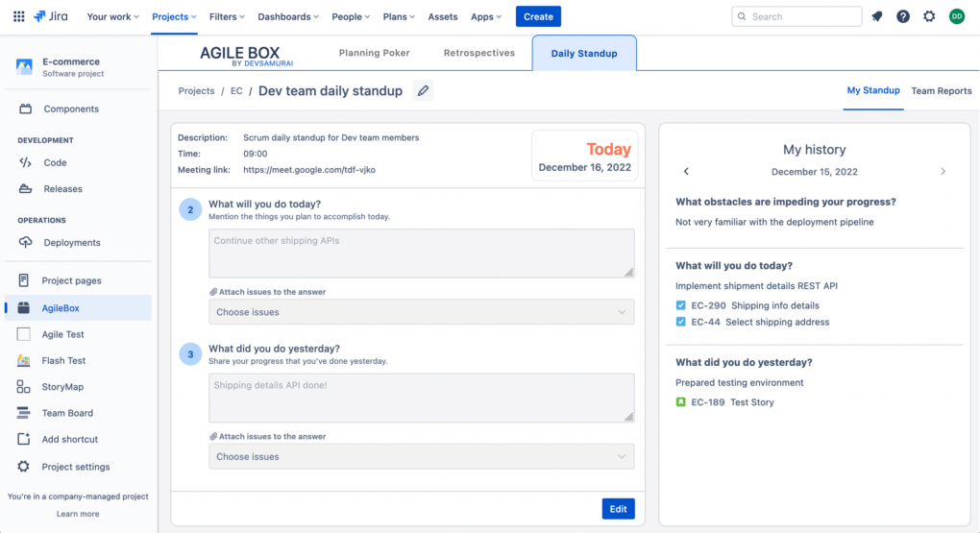Go to previous history date arrow

coord(686,171)
